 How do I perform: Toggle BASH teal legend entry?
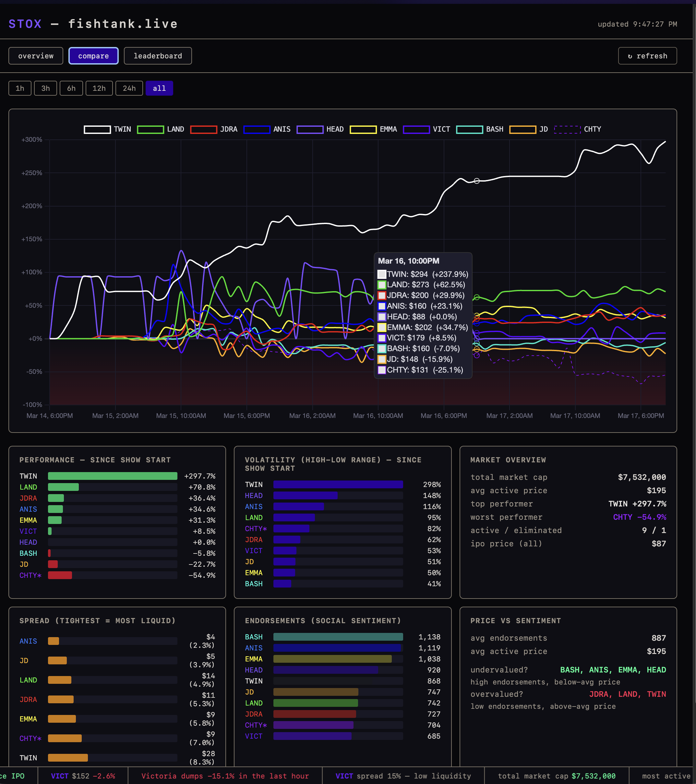click(469, 129)
